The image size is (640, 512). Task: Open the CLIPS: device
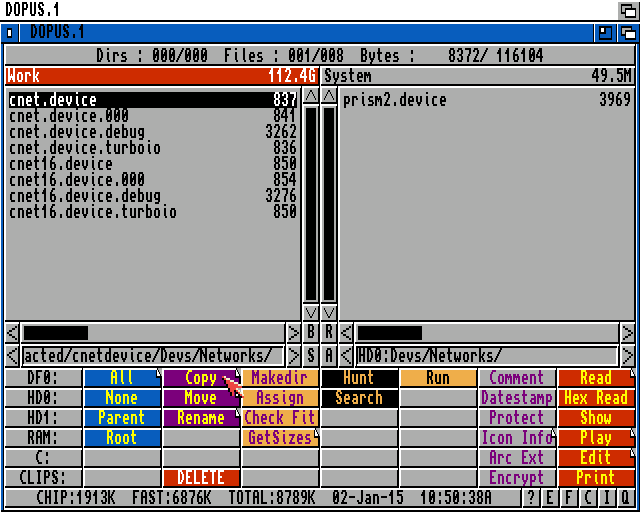point(43,478)
